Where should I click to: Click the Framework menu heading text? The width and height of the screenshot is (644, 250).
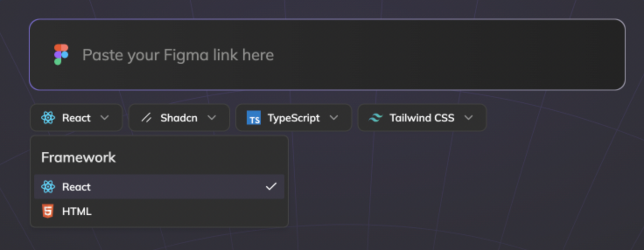click(78, 157)
